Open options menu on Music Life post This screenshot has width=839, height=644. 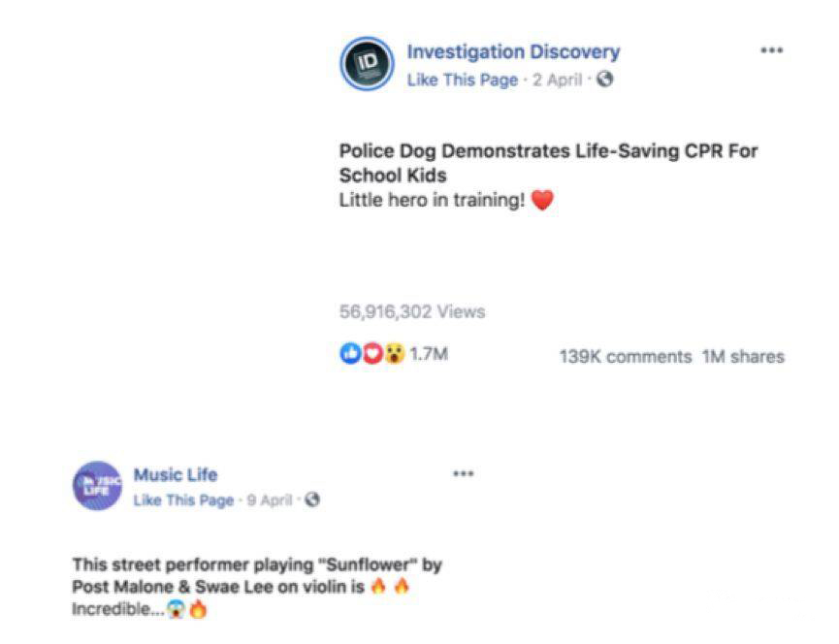click(464, 473)
